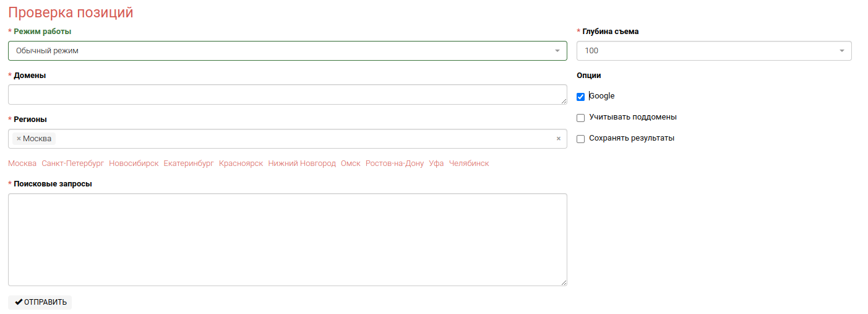Select the Новосибирск quick region link

coord(134,164)
